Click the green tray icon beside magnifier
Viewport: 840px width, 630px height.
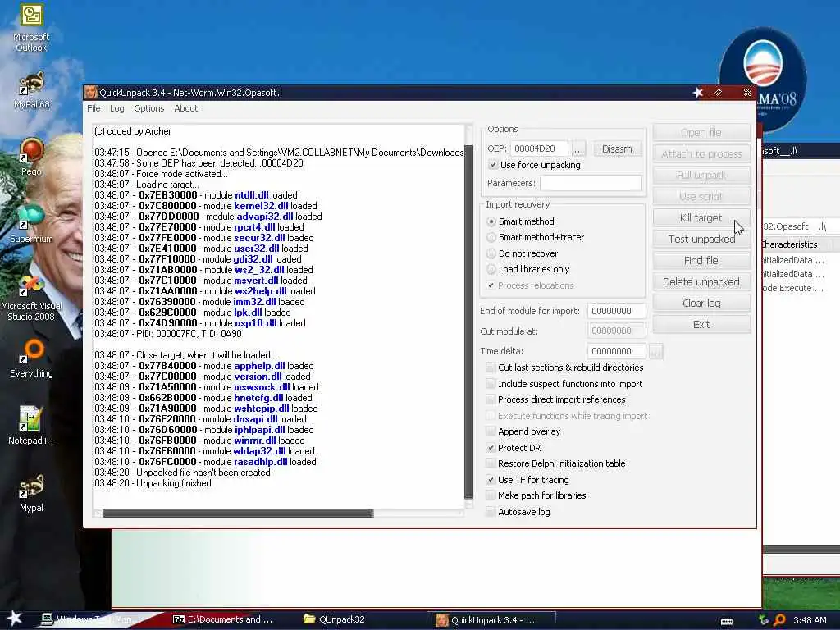pos(764,620)
